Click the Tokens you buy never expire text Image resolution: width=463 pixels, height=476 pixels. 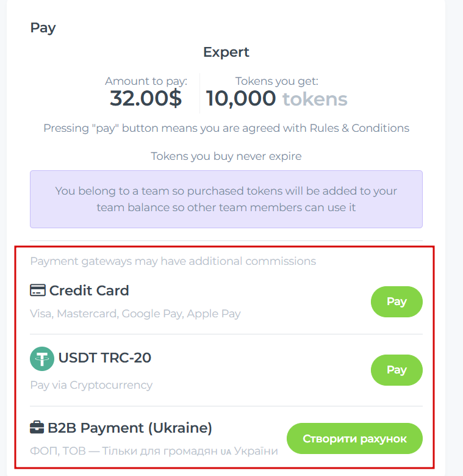(226, 156)
